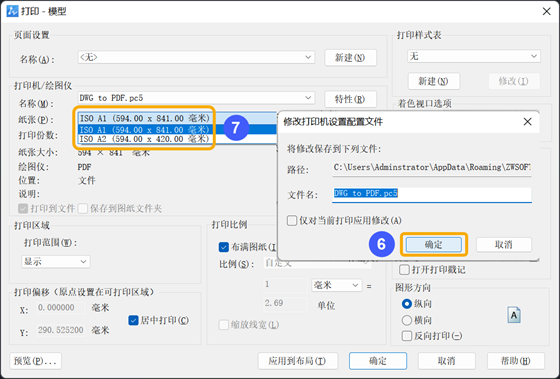Select the portrait orientation radio button
Screen dimensions: 560x379
click(407, 304)
